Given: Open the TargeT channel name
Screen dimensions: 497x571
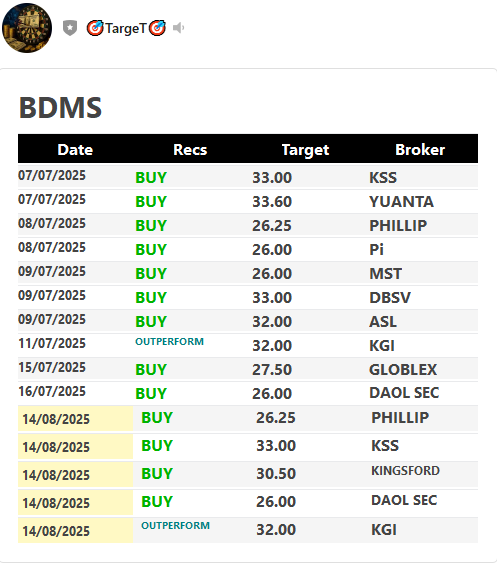Looking at the screenshot, I should point(126,28).
